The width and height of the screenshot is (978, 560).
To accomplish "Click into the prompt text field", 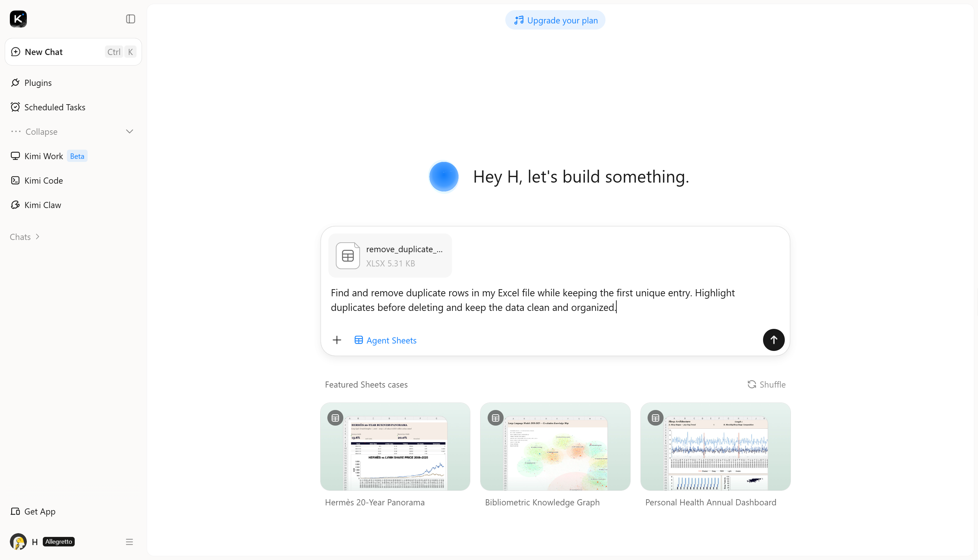I will coord(555,300).
